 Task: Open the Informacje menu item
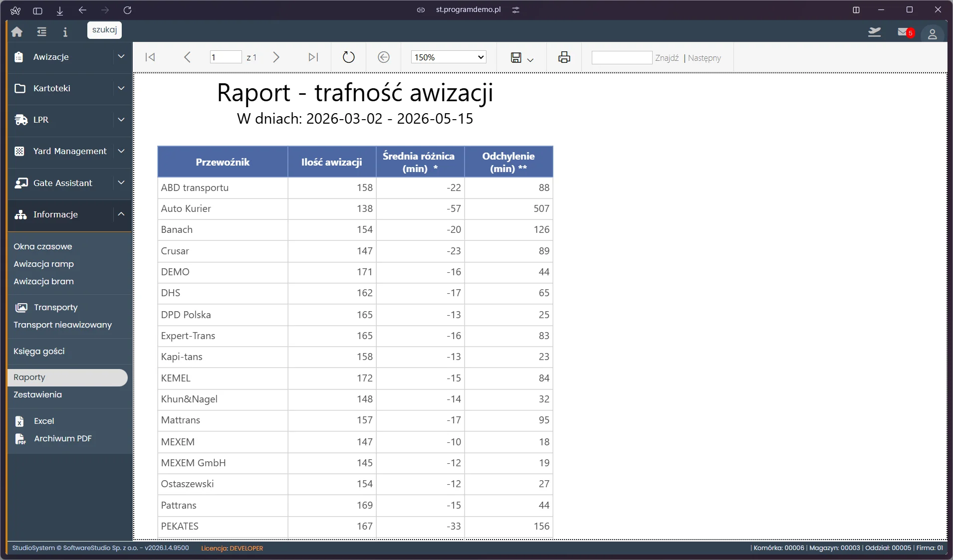coord(55,214)
